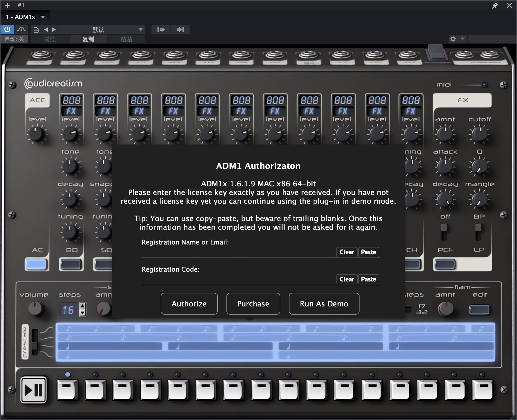Click 粘贴 paste button

(126, 39)
